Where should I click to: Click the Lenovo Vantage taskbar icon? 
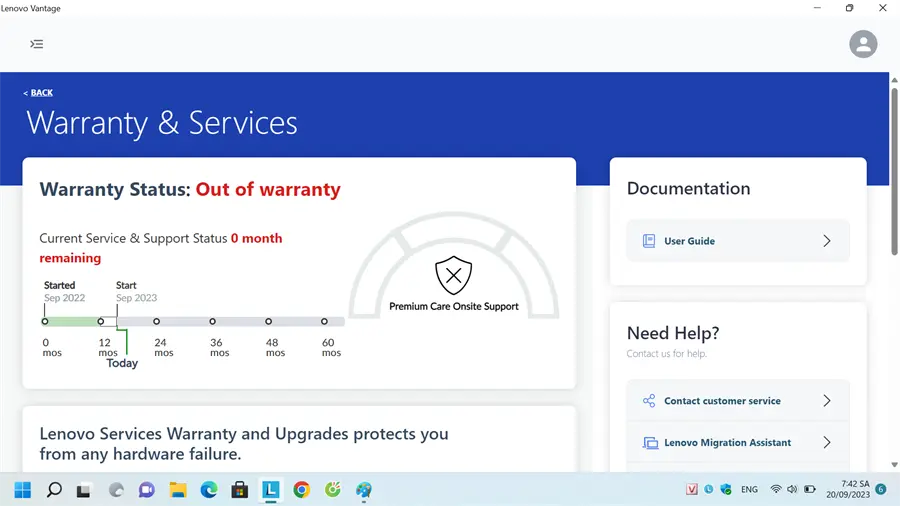[x=270, y=489]
